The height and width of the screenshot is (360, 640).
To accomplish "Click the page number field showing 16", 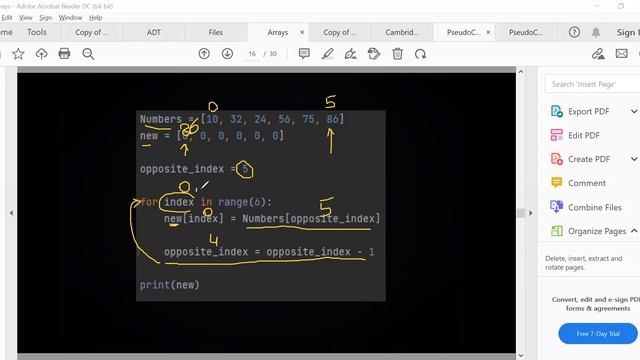I will click(x=252, y=54).
